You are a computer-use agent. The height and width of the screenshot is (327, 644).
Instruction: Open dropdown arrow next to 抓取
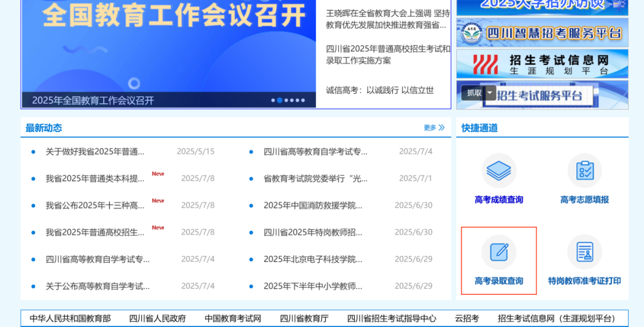click(x=490, y=93)
